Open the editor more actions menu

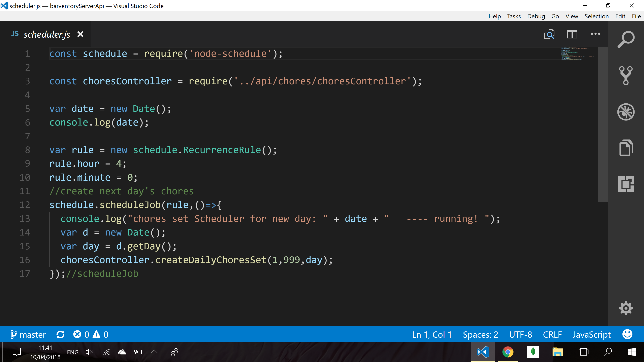(x=595, y=34)
